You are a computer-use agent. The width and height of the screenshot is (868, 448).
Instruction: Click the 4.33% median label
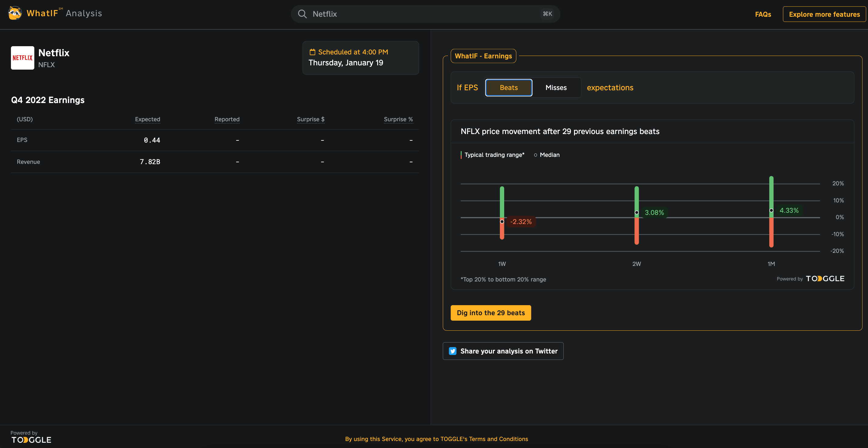point(789,210)
